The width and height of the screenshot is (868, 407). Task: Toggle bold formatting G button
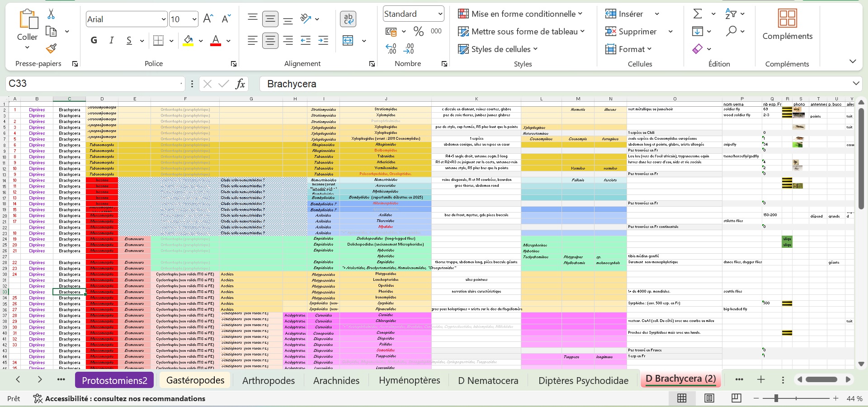point(94,40)
